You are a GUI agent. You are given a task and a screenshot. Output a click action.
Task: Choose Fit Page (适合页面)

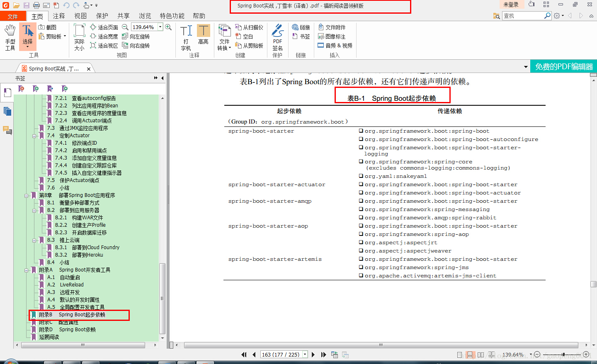(x=104, y=27)
